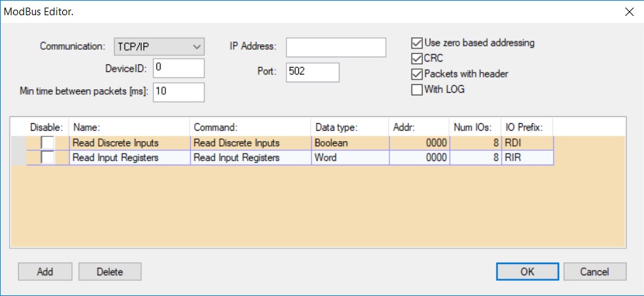Click the Data type cell 'Word'
This screenshot has width=644, height=296.
pos(350,158)
